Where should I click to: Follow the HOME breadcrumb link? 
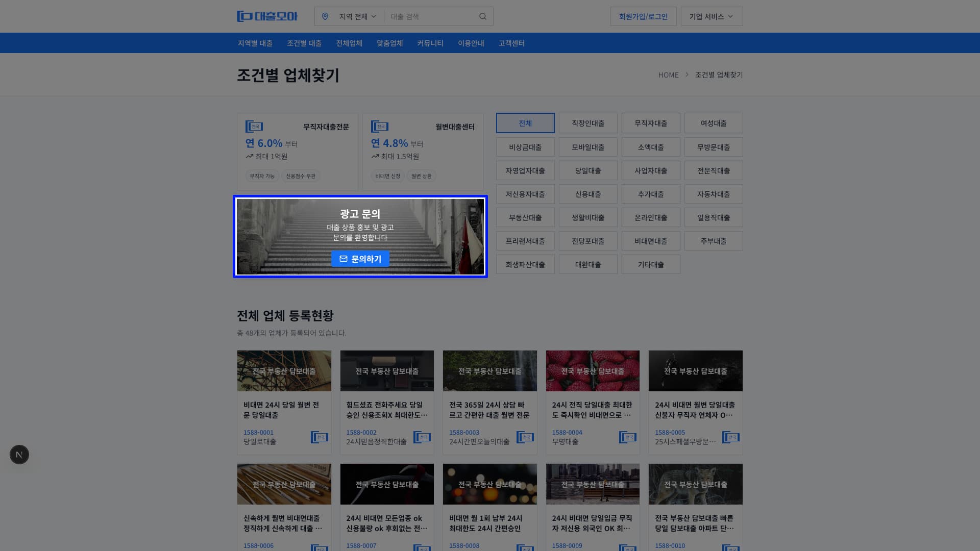point(668,74)
